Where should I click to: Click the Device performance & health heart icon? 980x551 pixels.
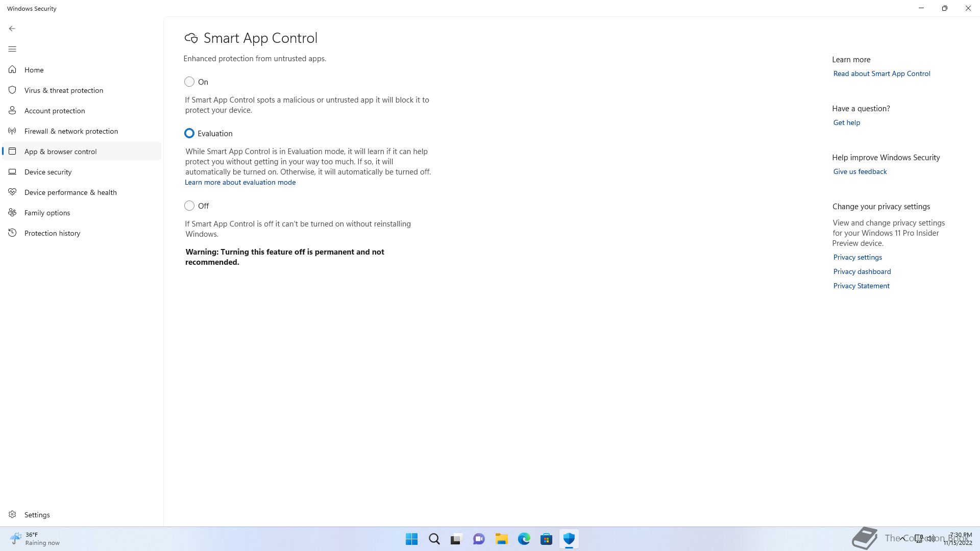12,192
